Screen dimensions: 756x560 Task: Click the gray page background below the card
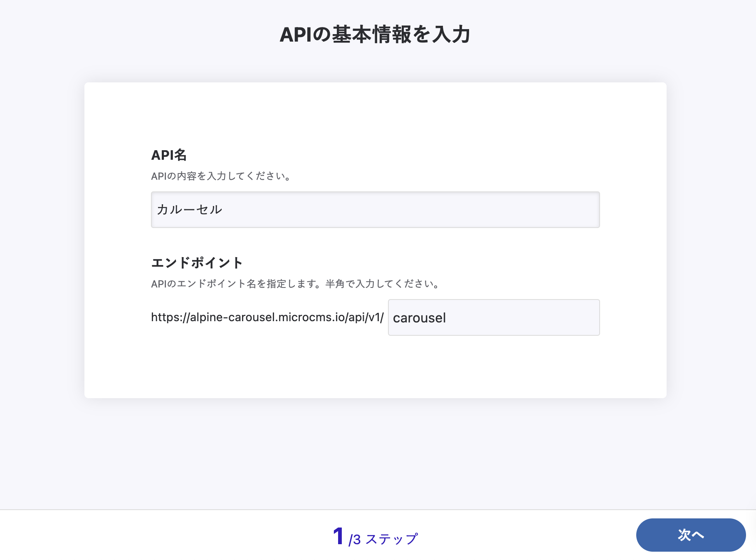[x=374, y=453]
